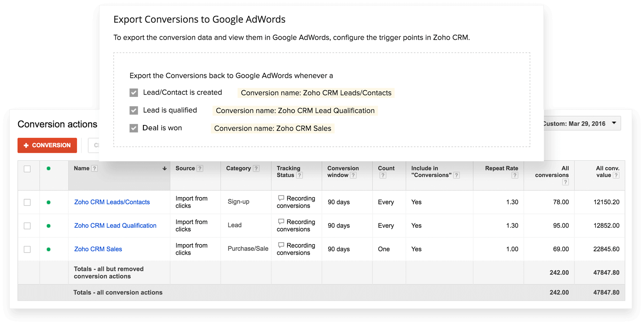Click the help icon under Count header
Image resolution: width=644 pixels, height=325 pixels.
383,175
